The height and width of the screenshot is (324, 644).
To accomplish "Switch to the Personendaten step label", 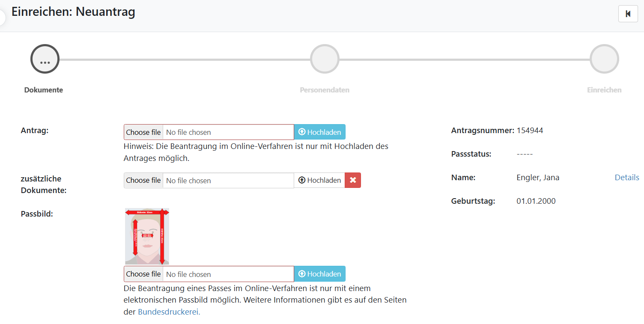I will [x=325, y=90].
